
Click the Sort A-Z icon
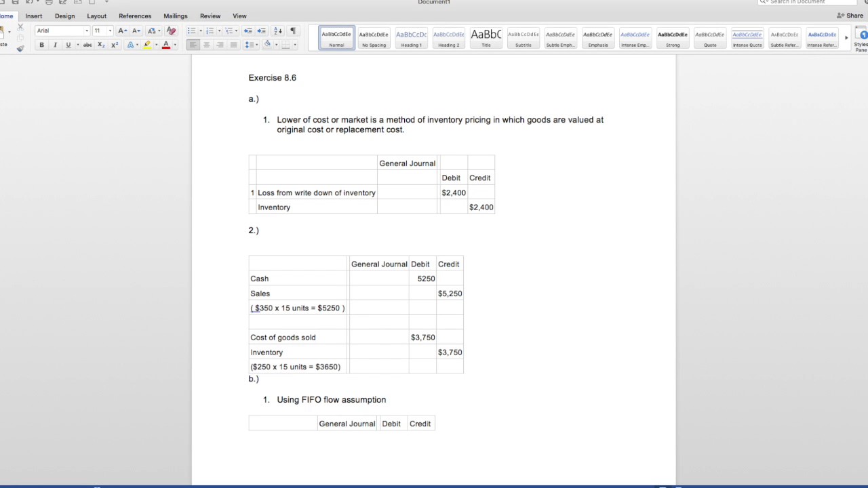(278, 30)
